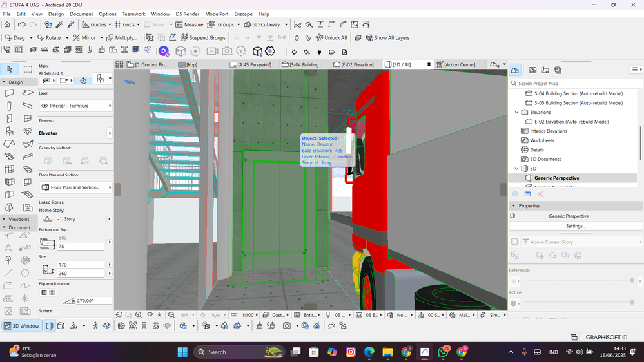Click the Undo arrow icon
Viewport: 644px width, 362px height.
point(21,24)
